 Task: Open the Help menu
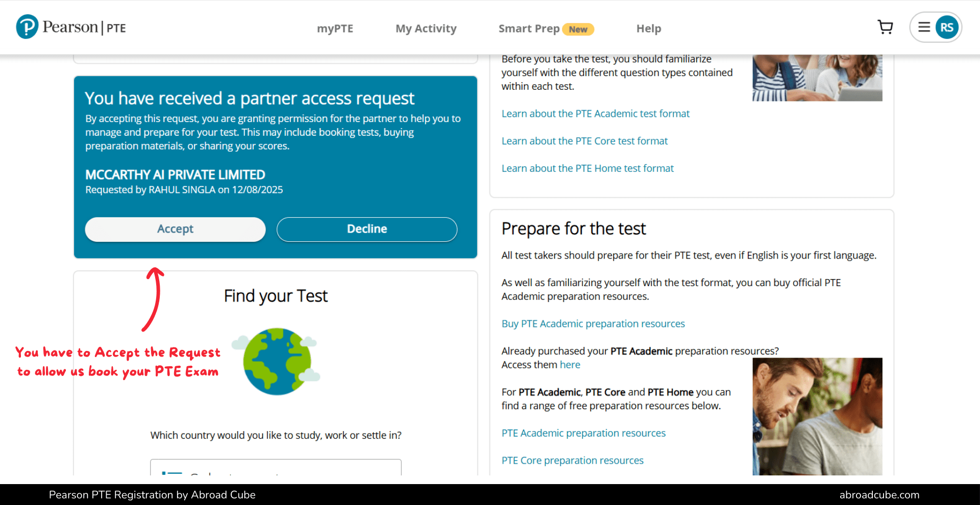tap(649, 29)
